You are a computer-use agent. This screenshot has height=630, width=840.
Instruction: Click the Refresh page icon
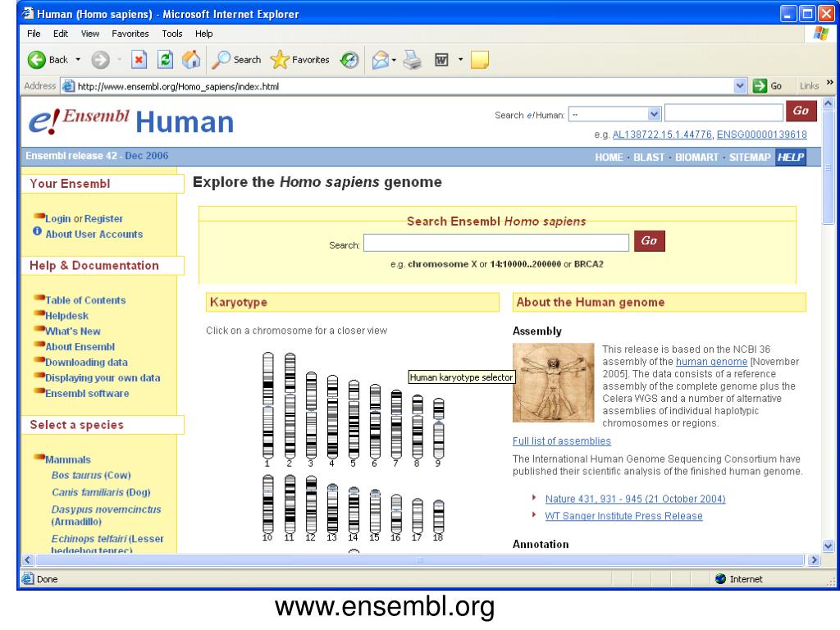(165, 59)
